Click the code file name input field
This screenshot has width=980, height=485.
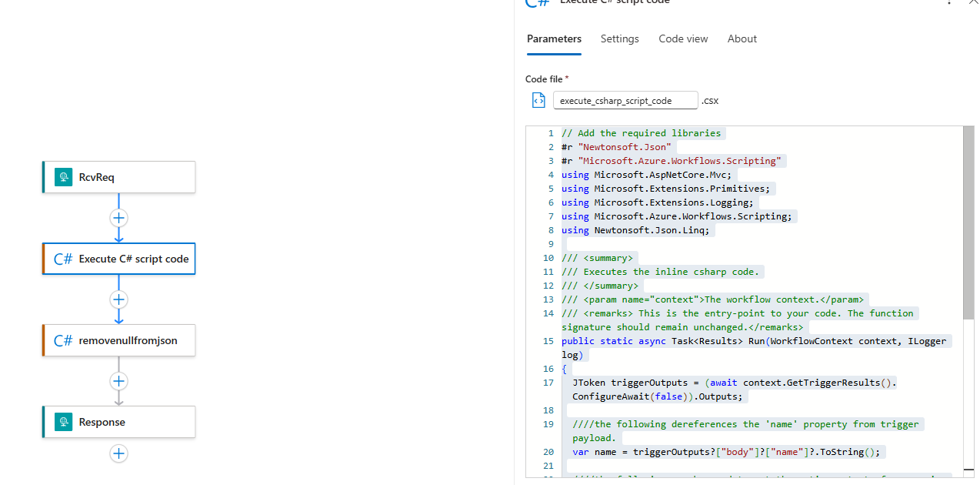[625, 101]
